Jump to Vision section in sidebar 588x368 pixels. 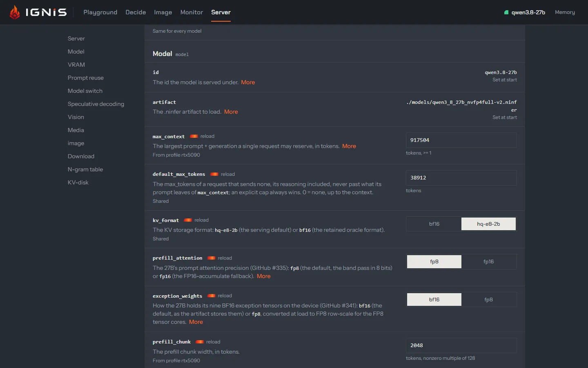[76, 117]
